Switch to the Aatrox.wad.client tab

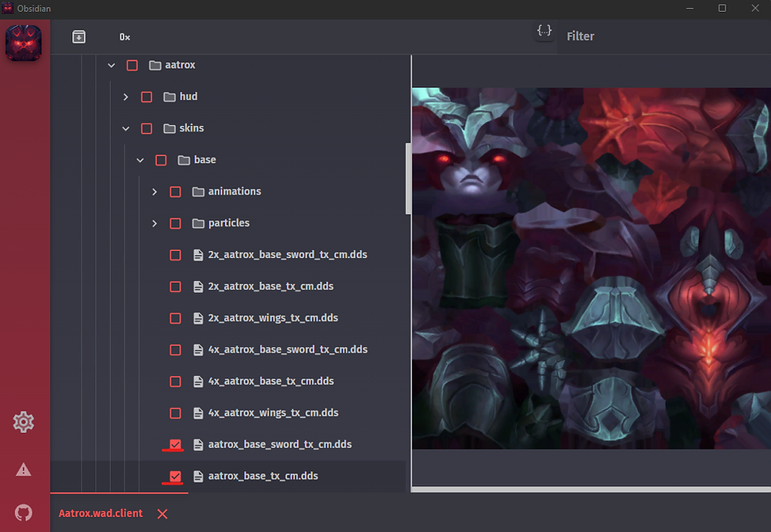click(101, 513)
